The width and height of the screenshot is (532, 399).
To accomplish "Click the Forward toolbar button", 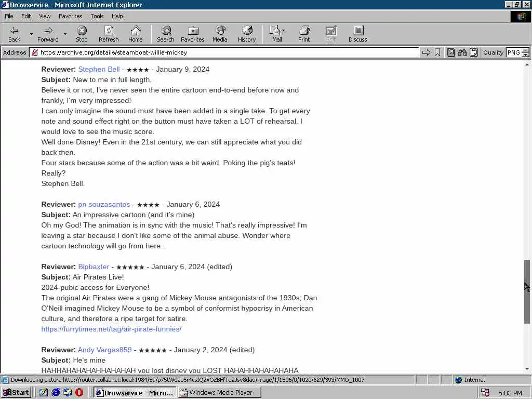I will coord(48,34).
